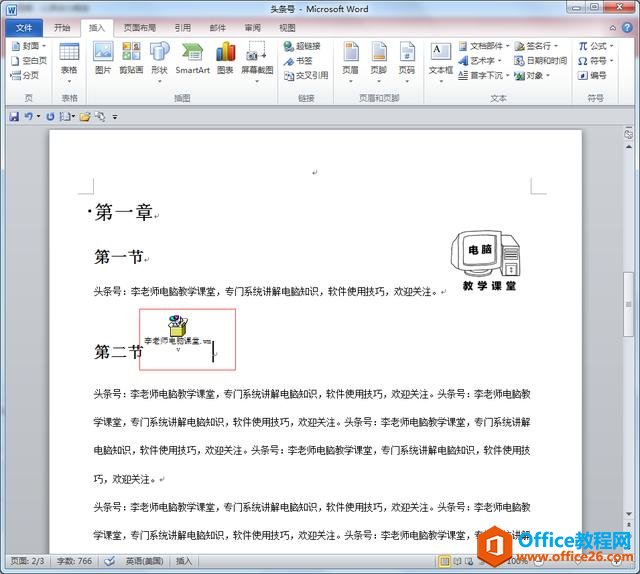Switch to the 页面布局 tab
Image resolution: width=640 pixels, height=574 pixels.
pyautogui.click(x=140, y=28)
